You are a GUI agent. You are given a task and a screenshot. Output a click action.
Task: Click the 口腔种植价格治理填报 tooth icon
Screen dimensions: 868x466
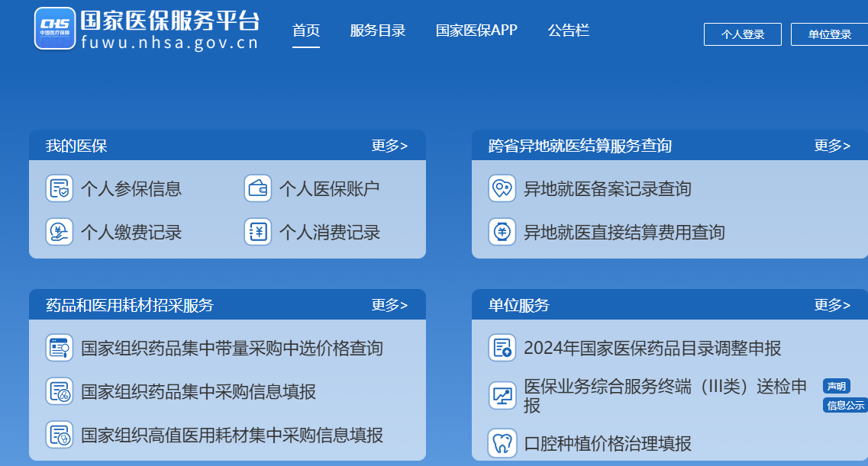pos(502,443)
